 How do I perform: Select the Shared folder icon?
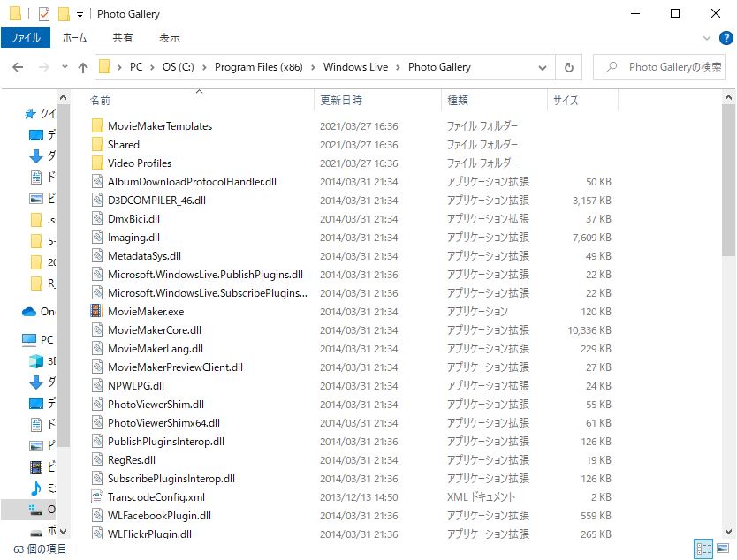tap(97, 145)
